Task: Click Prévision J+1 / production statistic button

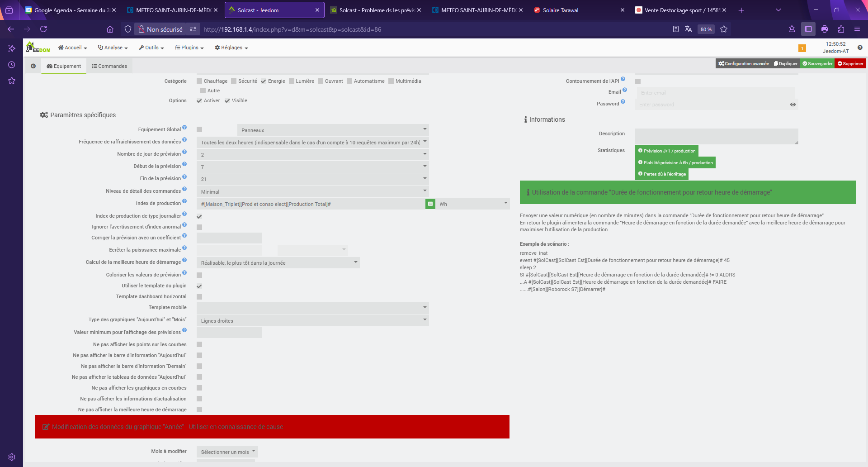Action: (x=667, y=151)
